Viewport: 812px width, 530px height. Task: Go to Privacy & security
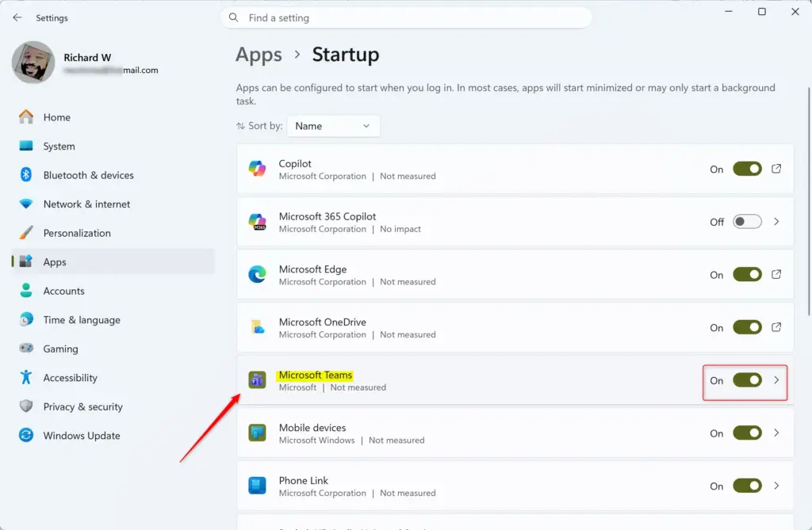[113, 406]
